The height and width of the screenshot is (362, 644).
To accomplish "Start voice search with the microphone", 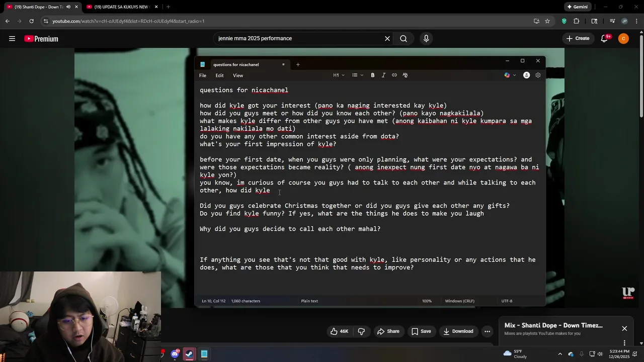I will click(426, 38).
